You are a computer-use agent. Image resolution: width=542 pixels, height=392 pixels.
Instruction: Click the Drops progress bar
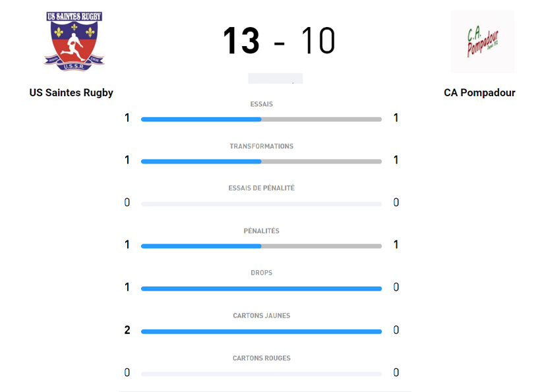coord(261,289)
